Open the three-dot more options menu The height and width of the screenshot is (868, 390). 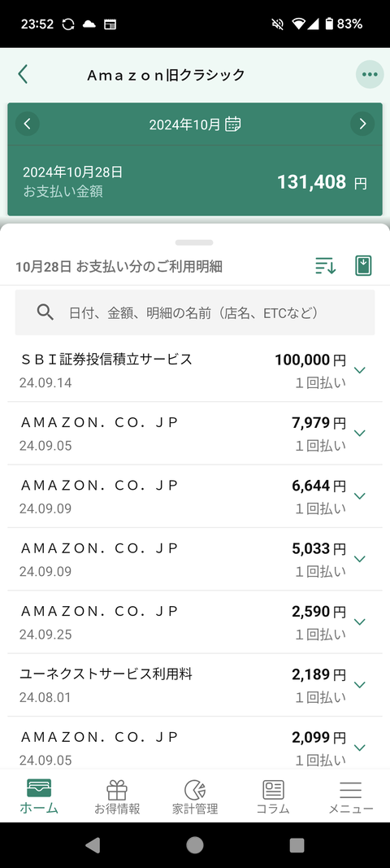click(x=370, y=74)
